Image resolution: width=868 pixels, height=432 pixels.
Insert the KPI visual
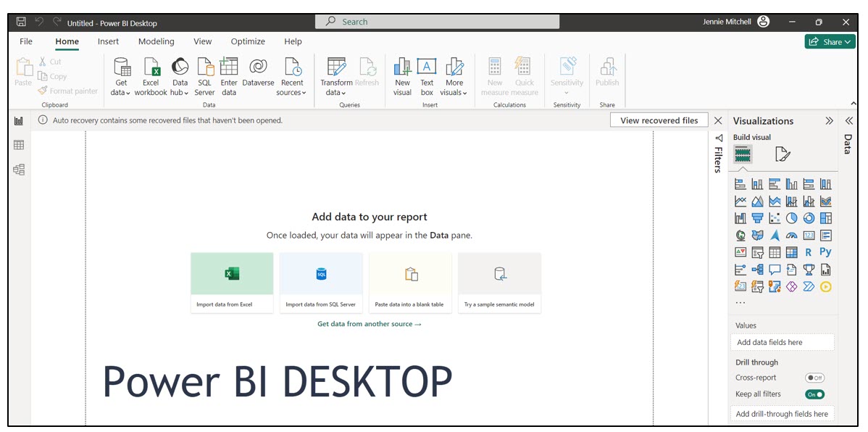[x=740, y=252]
